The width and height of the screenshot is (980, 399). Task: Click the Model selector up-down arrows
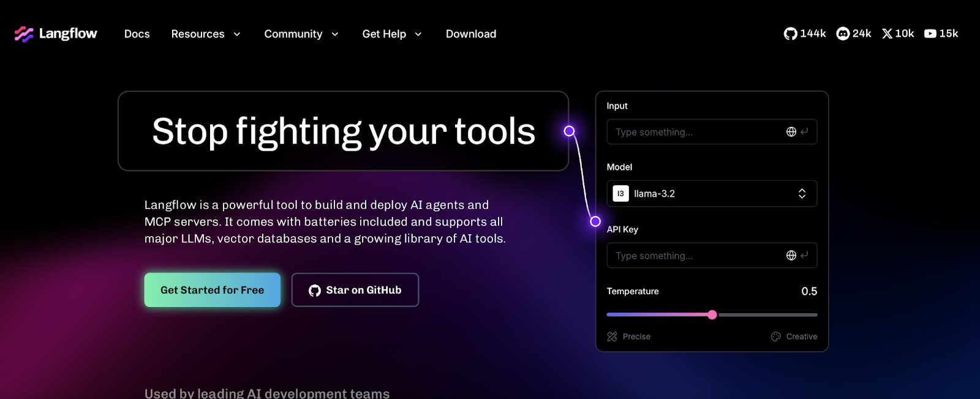tap(802, 194)
